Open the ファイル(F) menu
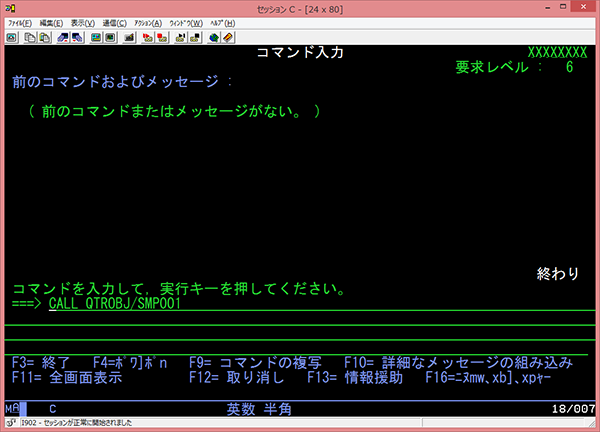 [20, 22]
